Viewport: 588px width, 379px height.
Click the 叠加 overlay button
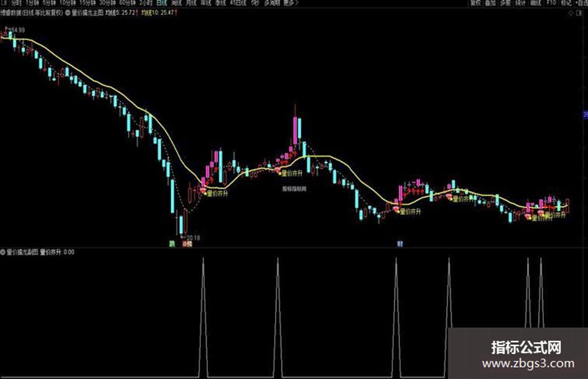coord(490,3)
